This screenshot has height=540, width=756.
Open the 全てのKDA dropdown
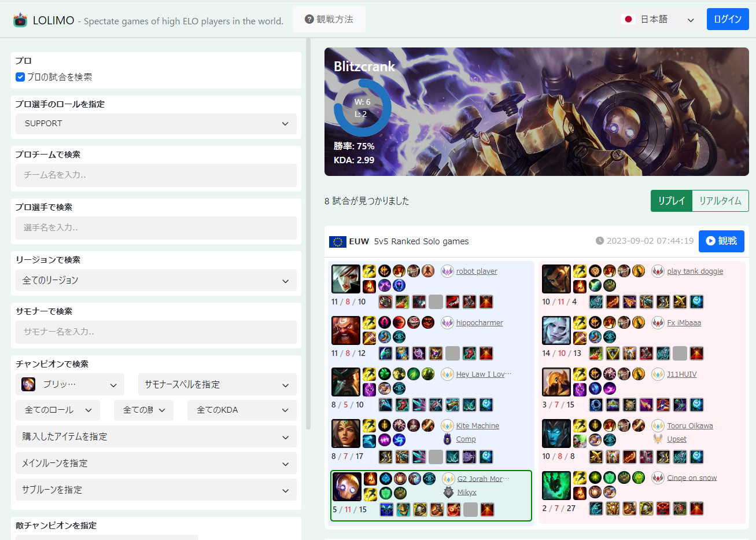point(242,410)
